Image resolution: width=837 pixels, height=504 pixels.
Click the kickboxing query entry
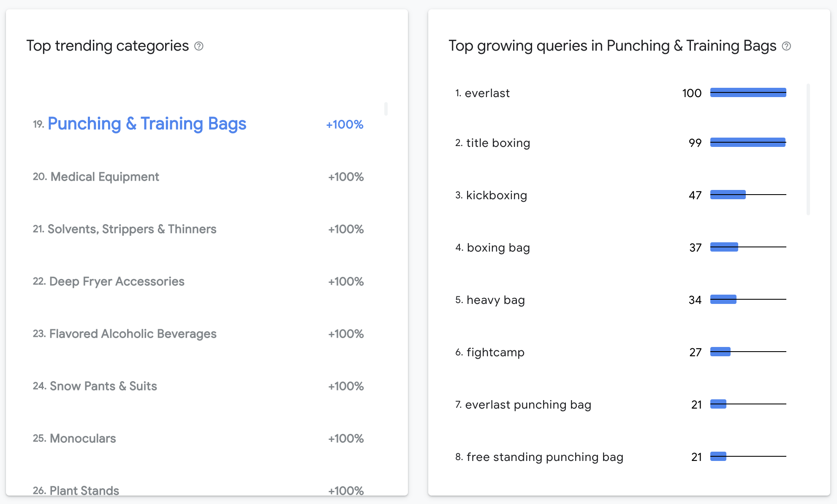[x=497, y=195]
